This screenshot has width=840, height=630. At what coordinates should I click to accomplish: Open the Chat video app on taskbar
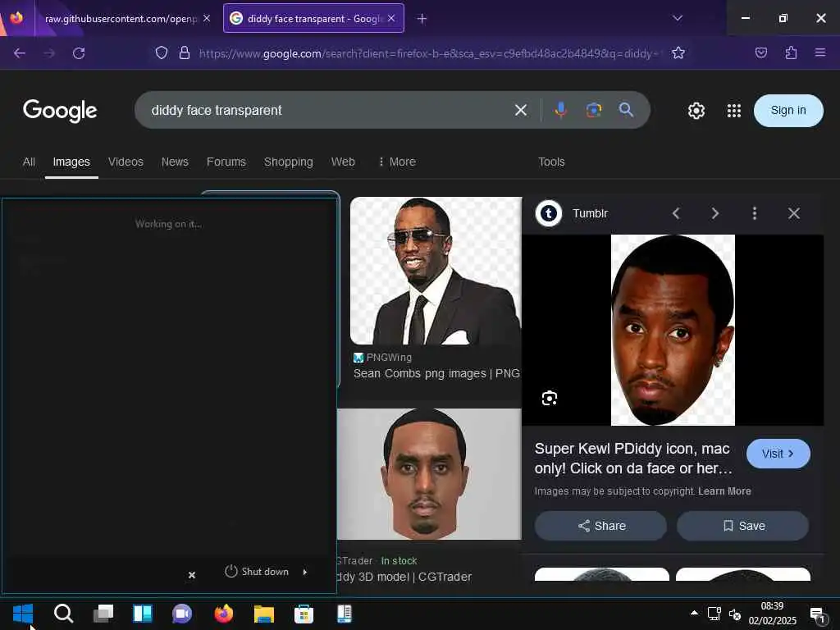182,614
